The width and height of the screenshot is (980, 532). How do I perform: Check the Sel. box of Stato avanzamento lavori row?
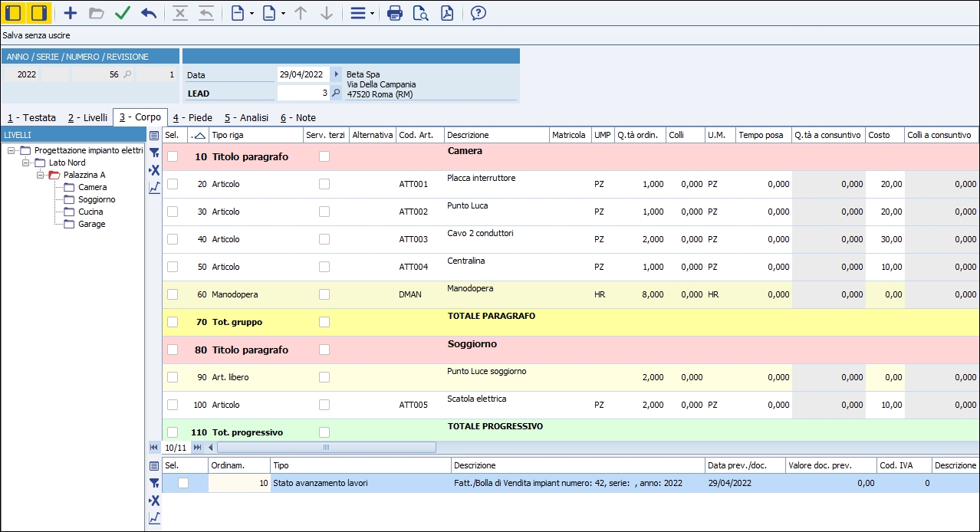pyautogui.click(x=183, y=483)
